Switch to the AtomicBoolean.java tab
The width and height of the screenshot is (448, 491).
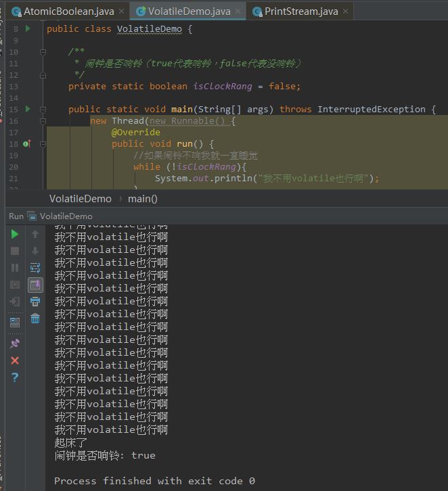coord(68,11)
